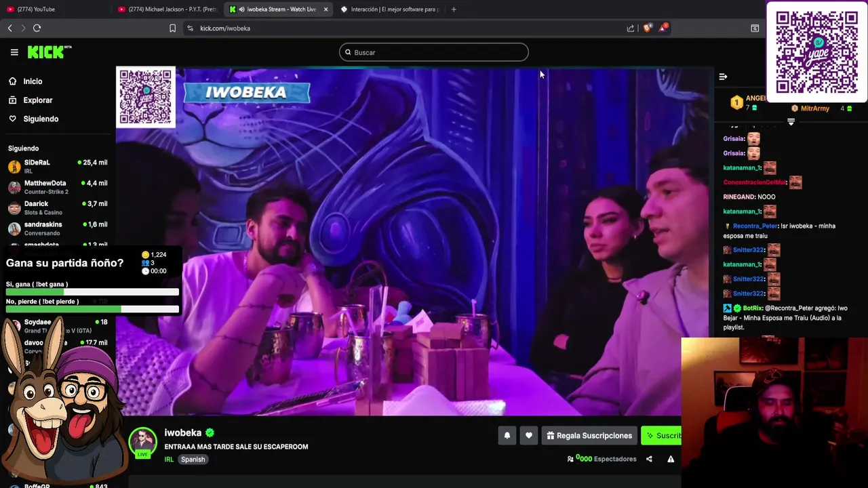The image size is (868, 488).
Task: Click stream title ENTRAAA MAS TARDE
Action: pos(236,447)
